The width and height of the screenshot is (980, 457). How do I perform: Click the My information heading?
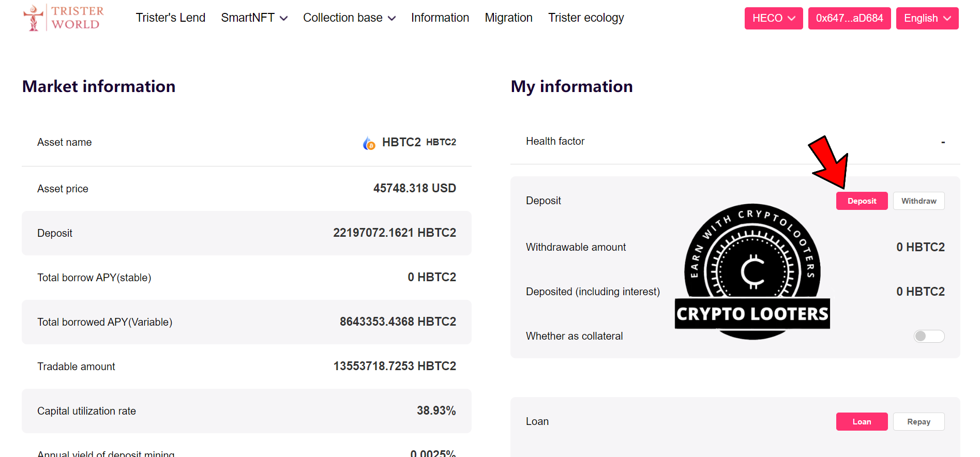click(x=571, y=86)
